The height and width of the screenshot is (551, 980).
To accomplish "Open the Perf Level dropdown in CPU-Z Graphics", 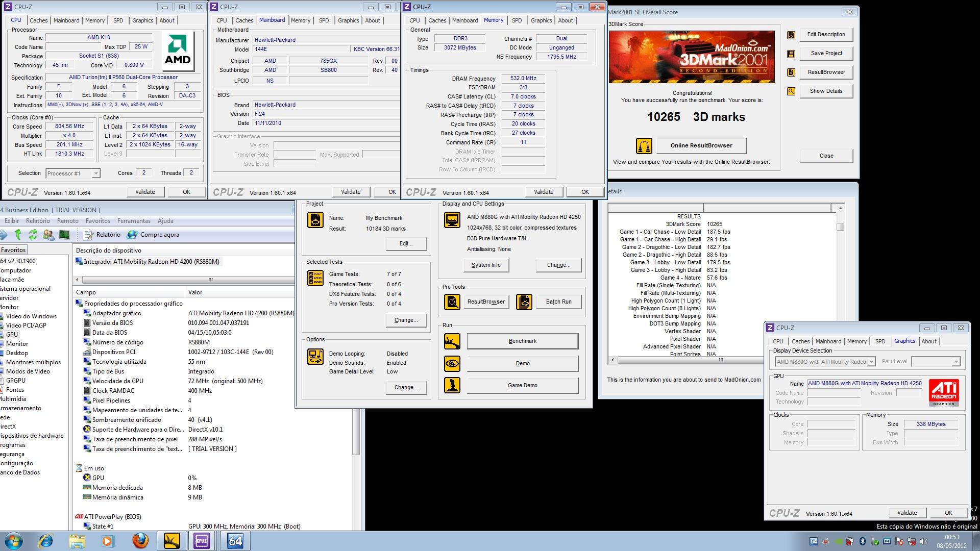I will tap(936, 362).
